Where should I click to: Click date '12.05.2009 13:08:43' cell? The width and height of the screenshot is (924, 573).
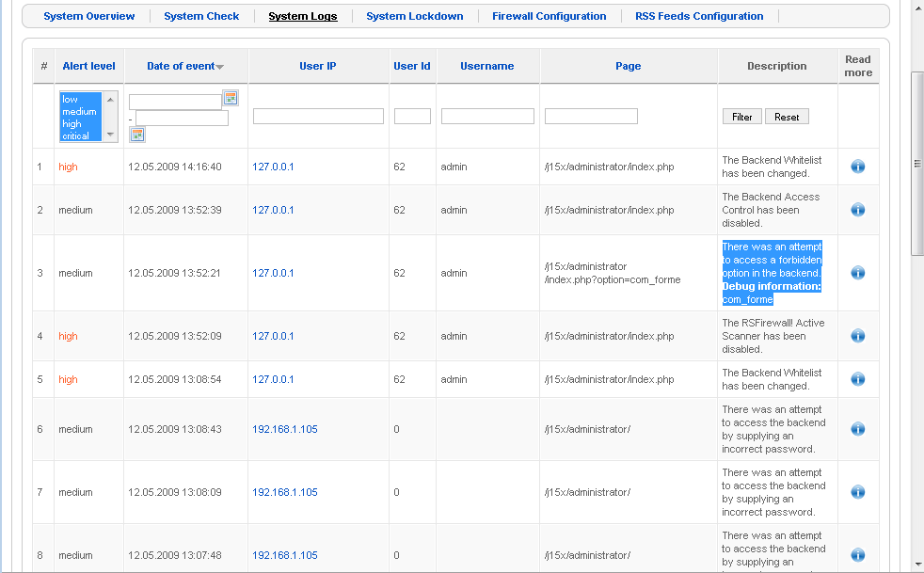(174, 429)
